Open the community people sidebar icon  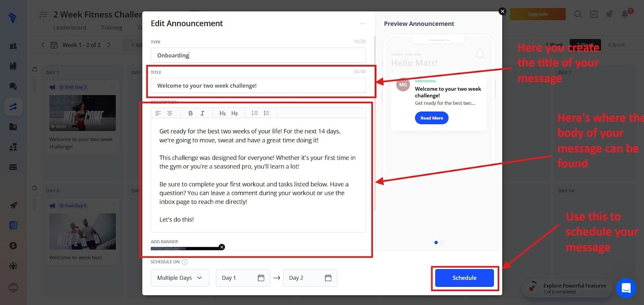tap(13, 266)
